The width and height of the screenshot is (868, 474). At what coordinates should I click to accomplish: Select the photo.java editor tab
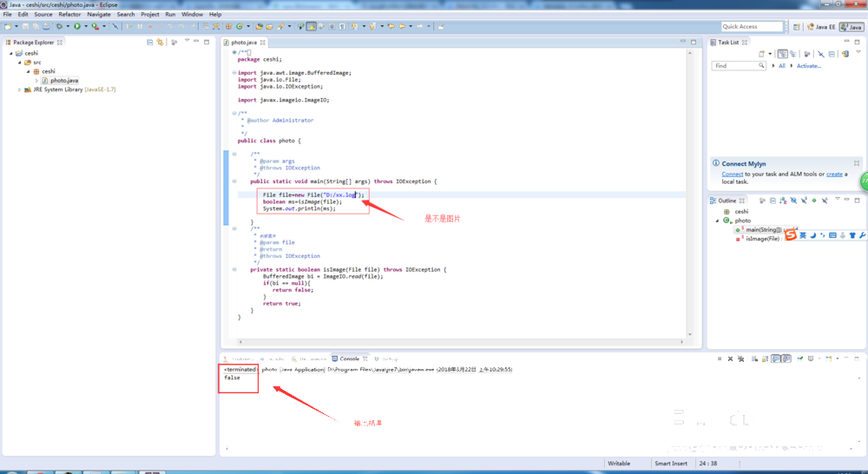pyautogui.click(x=244, y=42)
